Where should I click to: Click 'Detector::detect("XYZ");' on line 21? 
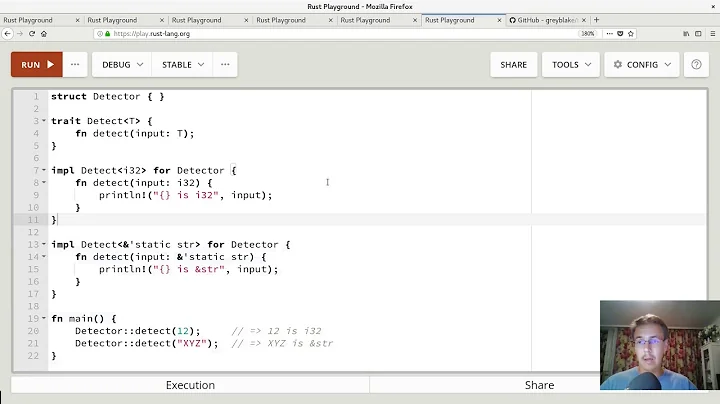[146, 343]
